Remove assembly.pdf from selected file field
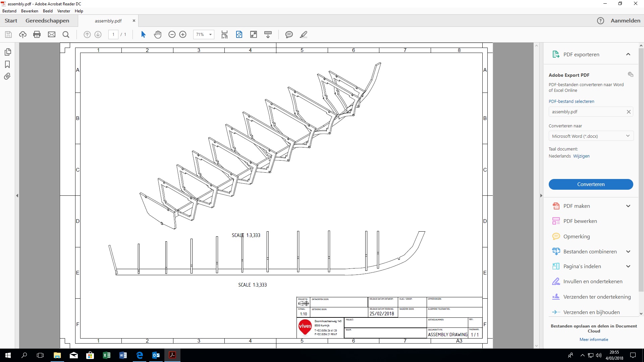The height and width of the screenshot is (362, 644). click(x=629, y=112)
